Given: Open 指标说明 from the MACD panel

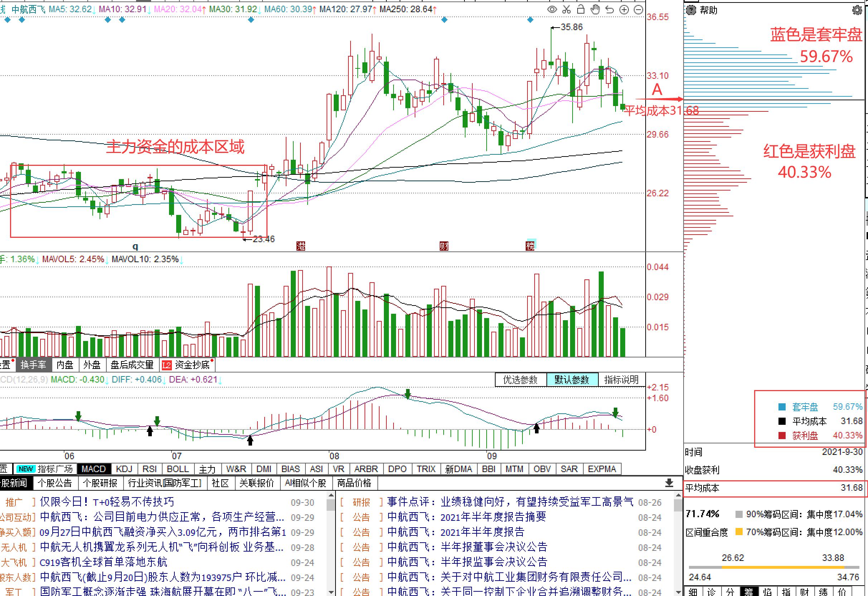Looking at the screenshot, I should click(x=622, y=380).
